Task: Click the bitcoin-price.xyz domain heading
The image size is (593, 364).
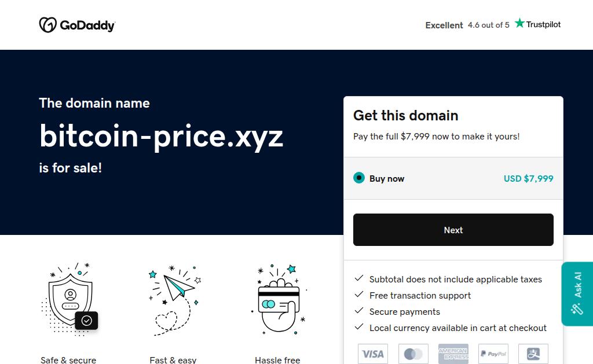Action: click(161, 137)
